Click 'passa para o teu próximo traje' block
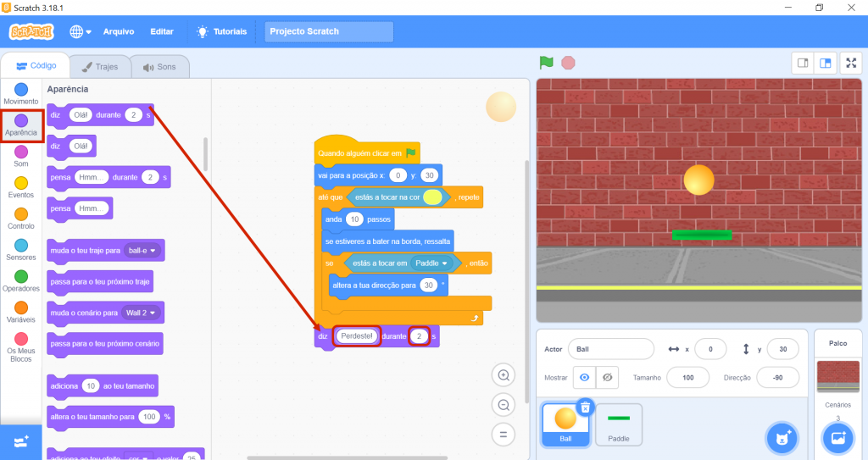Image resolution: width=868 pixels, height=460 pixels. pyautogui.click(x=100, y=282)
